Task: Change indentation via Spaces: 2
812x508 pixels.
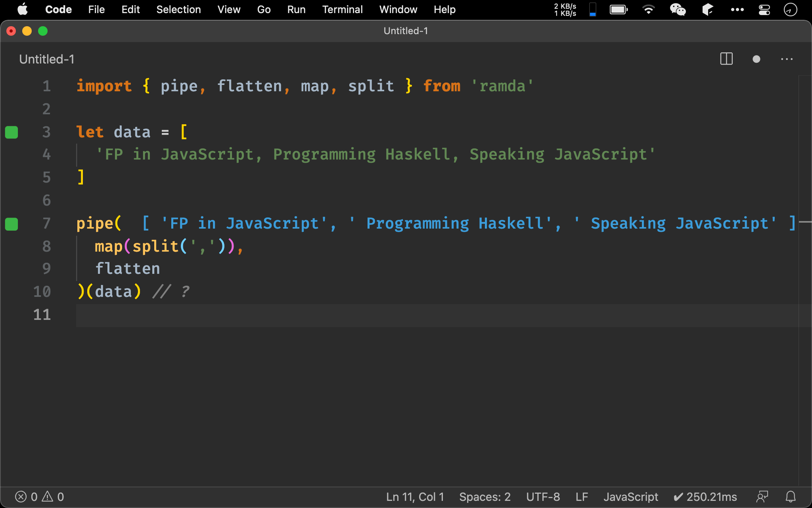Action: point(485,497)
